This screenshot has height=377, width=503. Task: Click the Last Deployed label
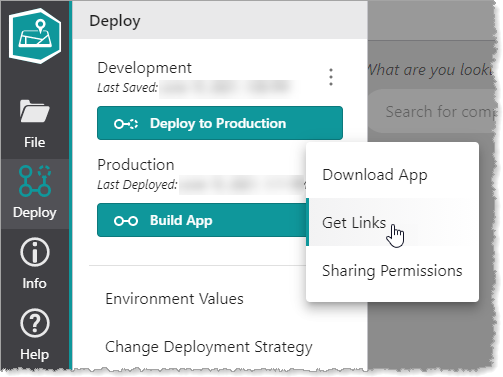click(x=137, y=185)
